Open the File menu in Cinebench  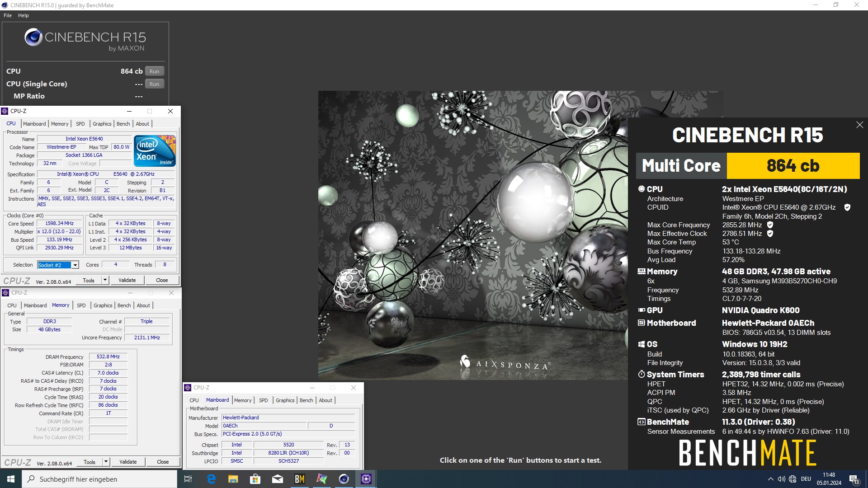(8, 15)
